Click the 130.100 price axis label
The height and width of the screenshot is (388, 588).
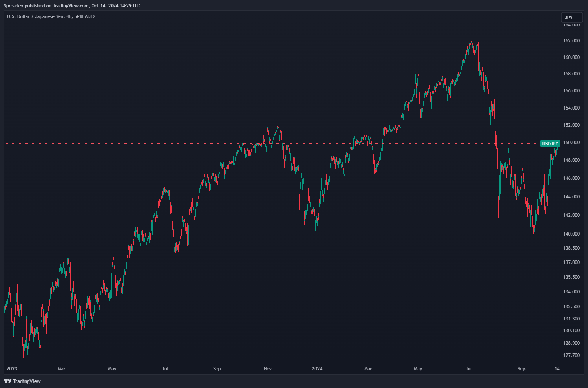click(x=572, y=331)
